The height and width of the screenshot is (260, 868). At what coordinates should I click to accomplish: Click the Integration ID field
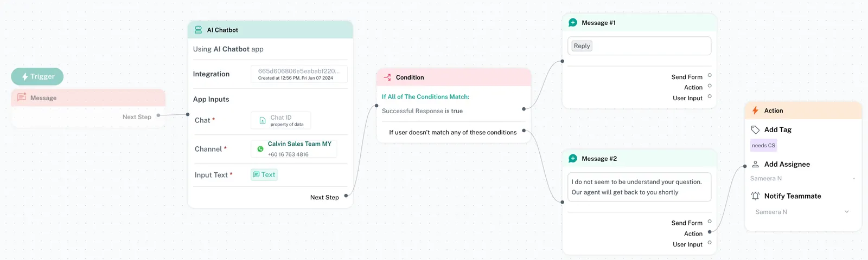click(299, 74)
